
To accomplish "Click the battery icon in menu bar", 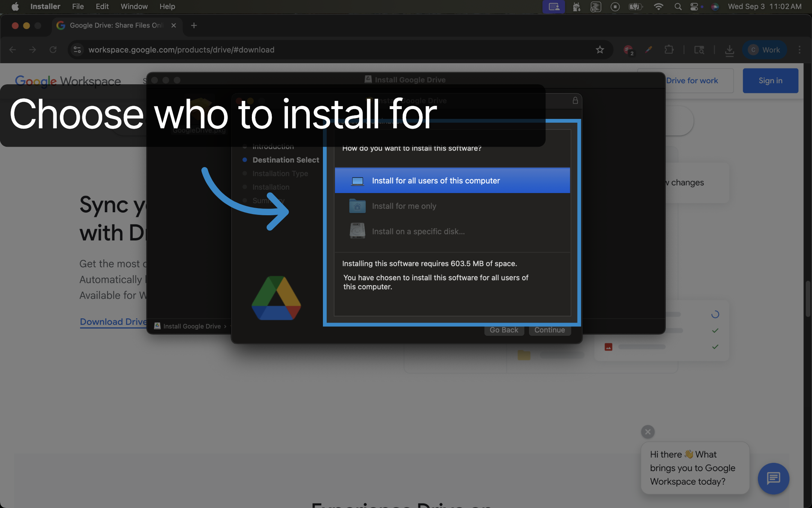I will 635,6.
